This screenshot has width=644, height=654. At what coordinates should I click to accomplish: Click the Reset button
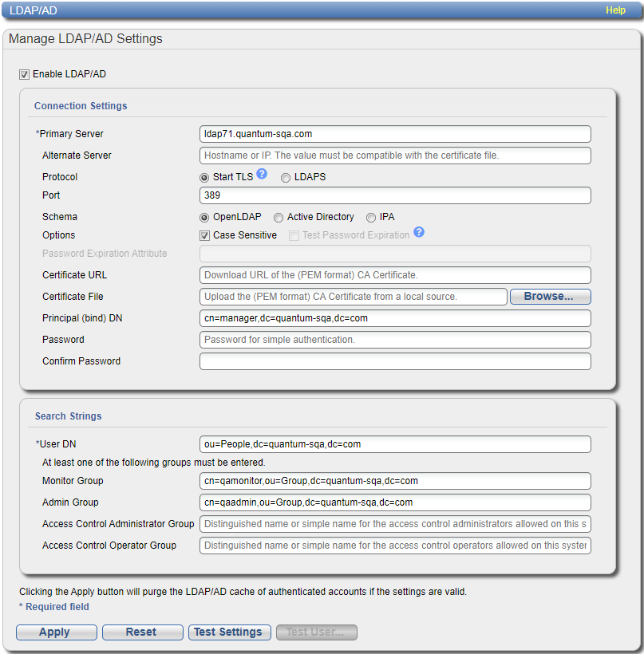pos(141,632)
